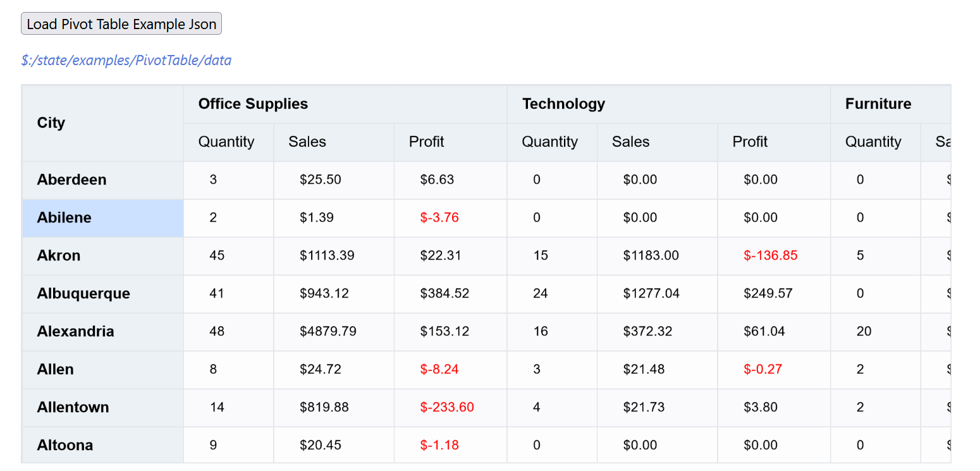This screenshot has width=980, height=471.
Task: Click the Furniture group header
Action: point(878,104)
